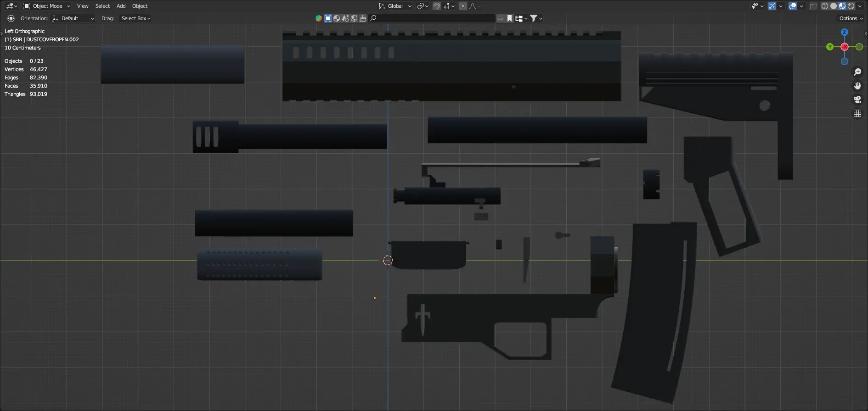868x411 pixels.
Task: Click the zoom magnifier icon
Action: tap(857, 72)
